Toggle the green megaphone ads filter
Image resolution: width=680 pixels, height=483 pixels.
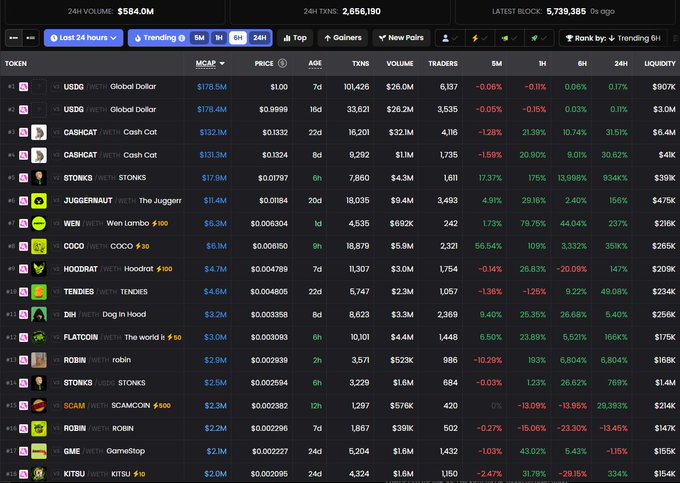pyautogui.click(x=509, y=38)
